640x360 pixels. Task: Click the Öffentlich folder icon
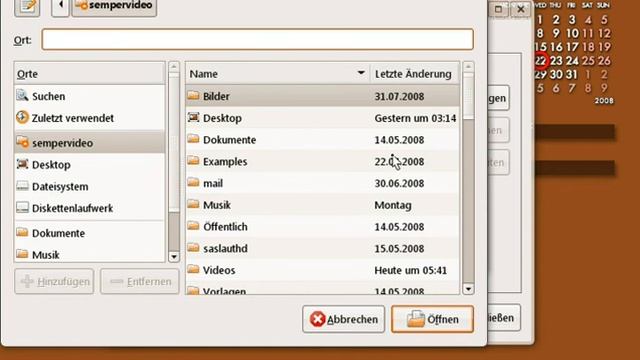(x=193, y=226)
